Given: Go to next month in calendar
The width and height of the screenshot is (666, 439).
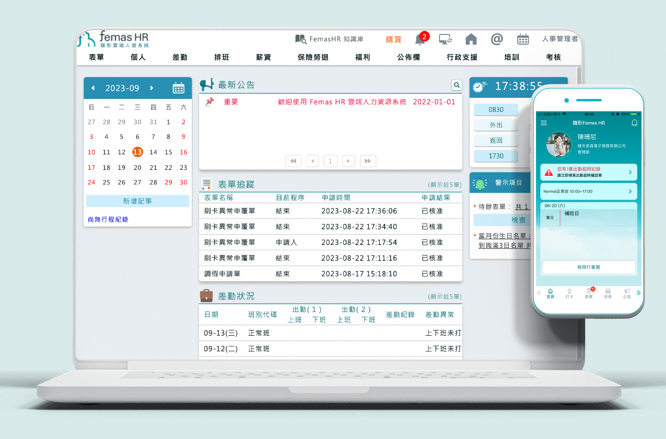Looking at the screenshot, I should 152,88.
